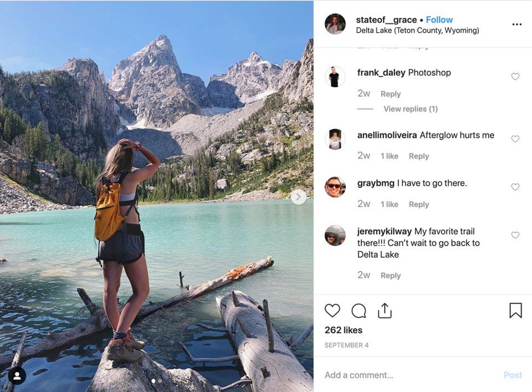Open the three-dot more options menu
This screenshot has height=392, width=532.
point(516,24)
